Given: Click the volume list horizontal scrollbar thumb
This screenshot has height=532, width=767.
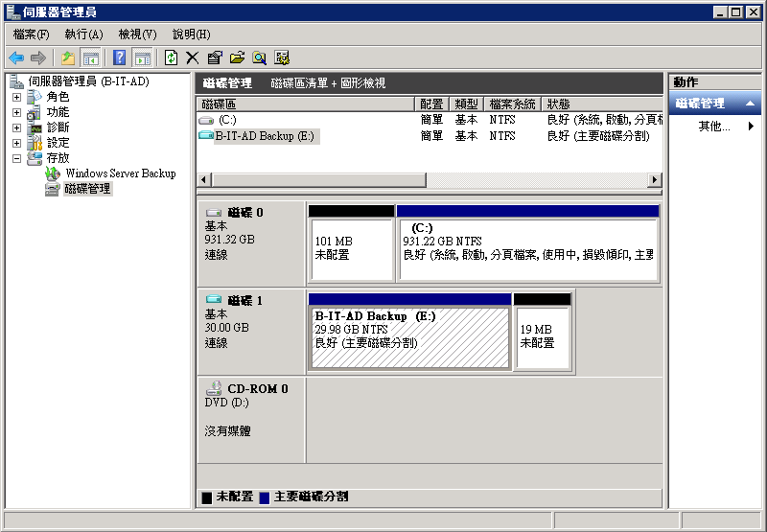Looking at the screenshot, I should click(319, 180).
